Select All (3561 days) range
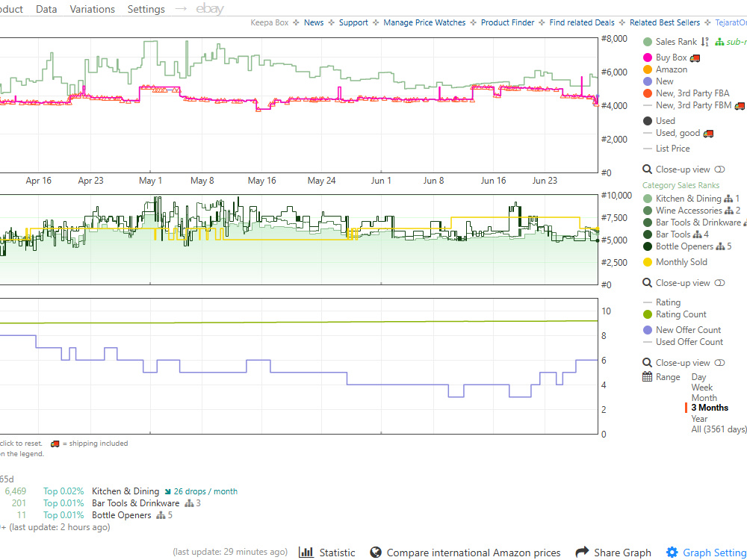The height and width of the screenshot is (560, 747). point(719,429)
